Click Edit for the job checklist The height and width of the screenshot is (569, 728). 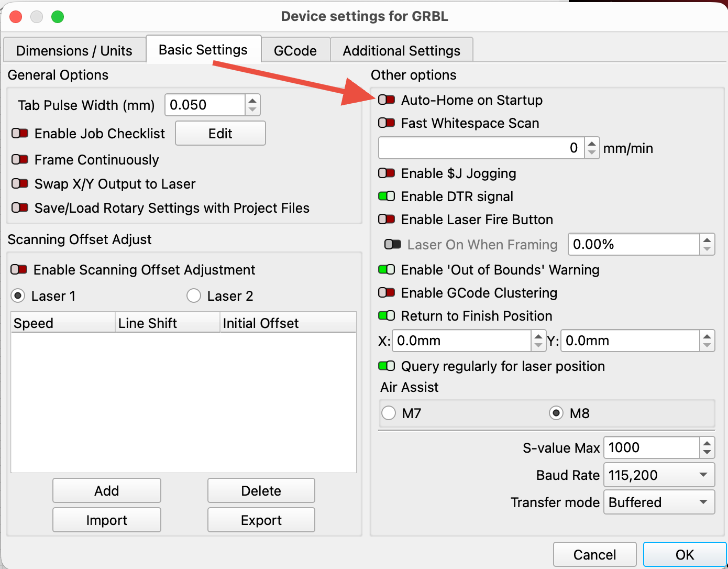click(220, 133)
